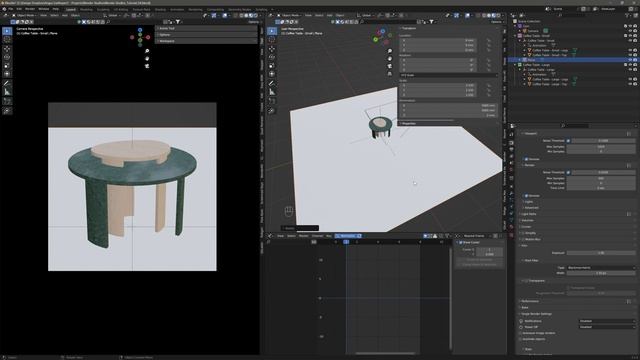This screenshot has width=640, height=360.
Task: Activate Scale tool in Camera Perspective viewport
Action: [x=7, y=66]
